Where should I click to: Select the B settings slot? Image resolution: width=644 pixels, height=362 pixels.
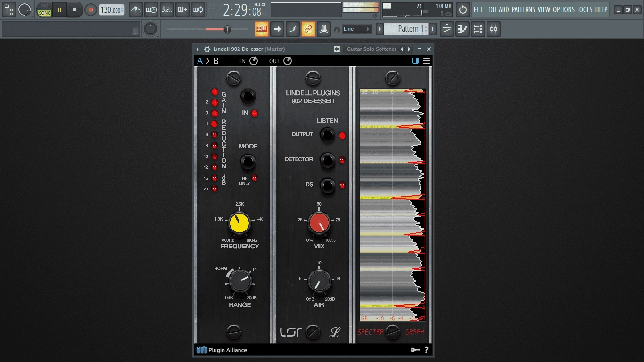coord(216,61)
